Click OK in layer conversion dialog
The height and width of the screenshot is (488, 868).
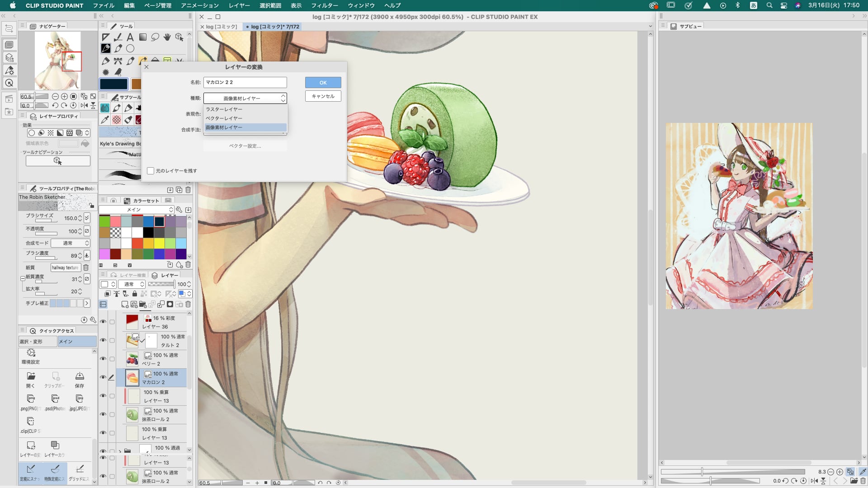(x=323, y=83)
